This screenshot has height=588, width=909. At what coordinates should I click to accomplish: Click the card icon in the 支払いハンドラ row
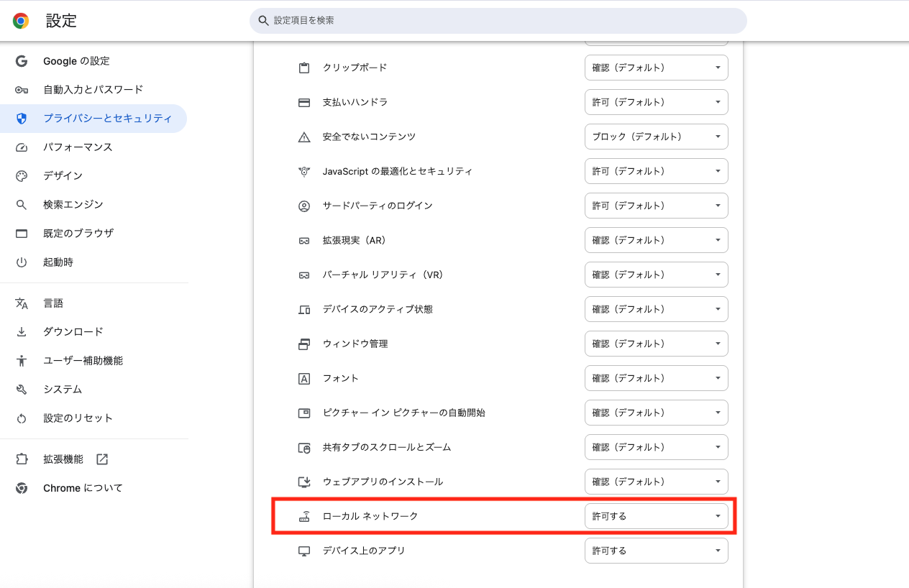[x=304, y=102]
